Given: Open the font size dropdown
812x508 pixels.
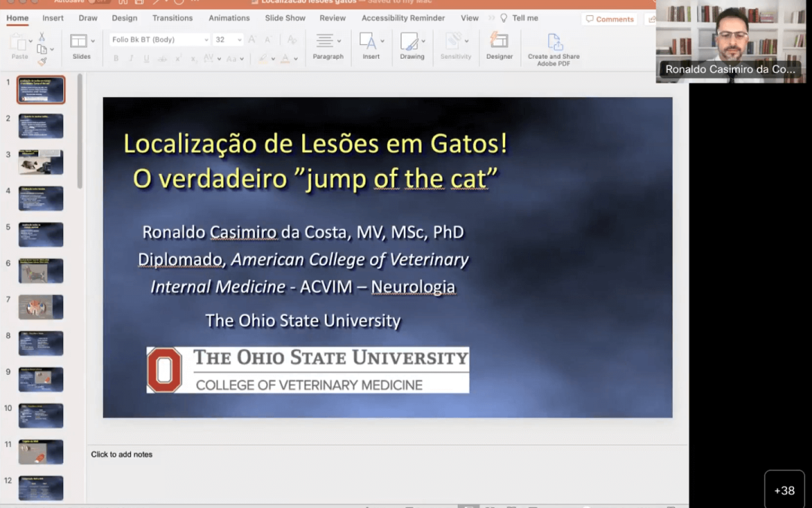Looking at the screenshot, I should [239, 40].
